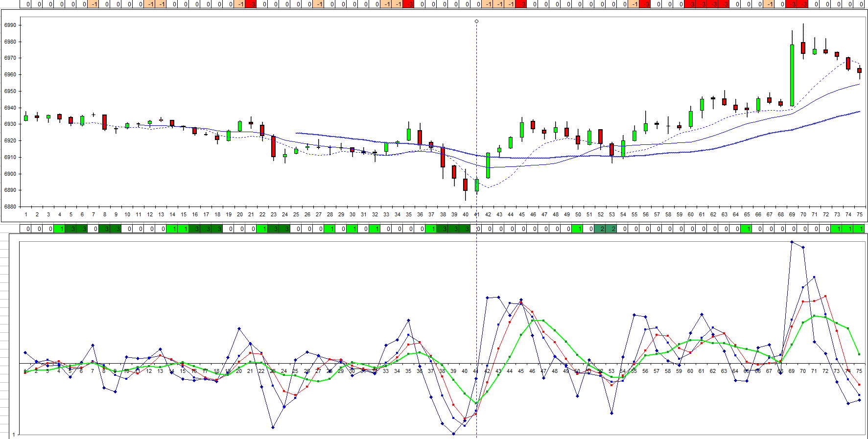Image resolution: width=868 pixels, height=439 pixels.
Task: Click the highest oscillator point at bar 69
Action: 792,242
